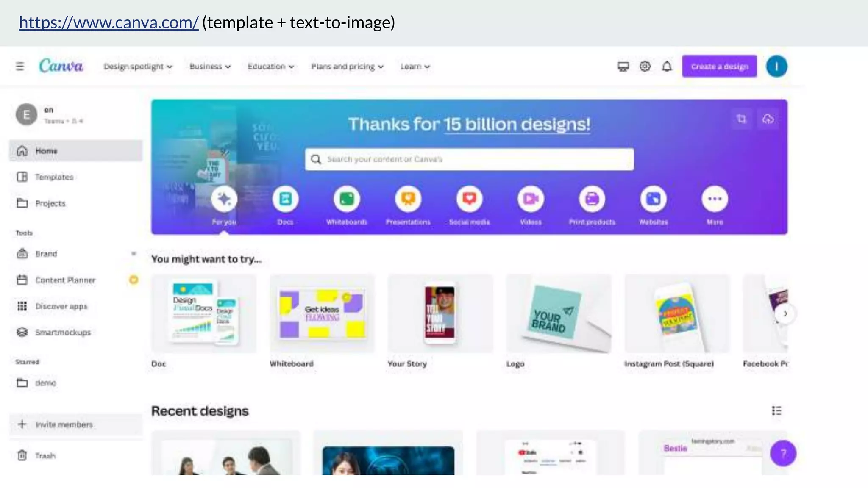Open the starred demo folder
868x488 pixels.
[x=76, y=383]
